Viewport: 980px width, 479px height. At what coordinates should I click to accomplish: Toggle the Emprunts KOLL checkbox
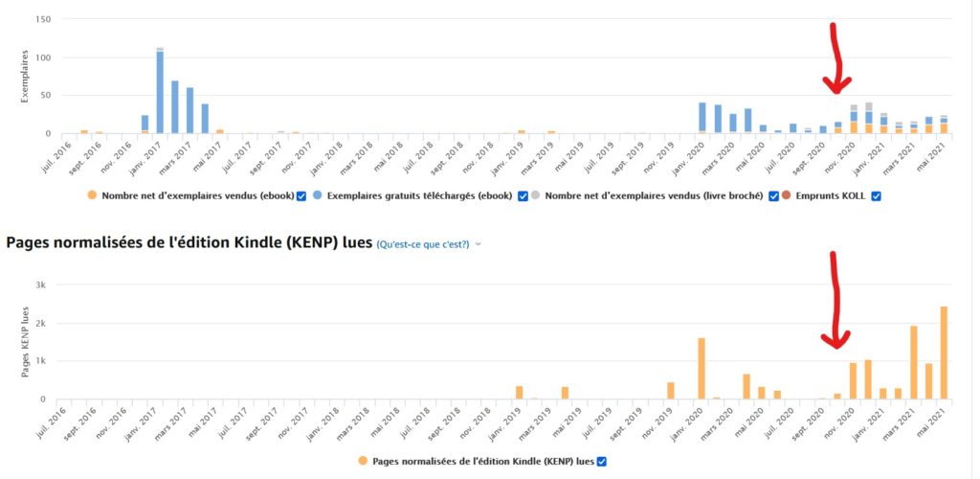(x=876, y=196)
